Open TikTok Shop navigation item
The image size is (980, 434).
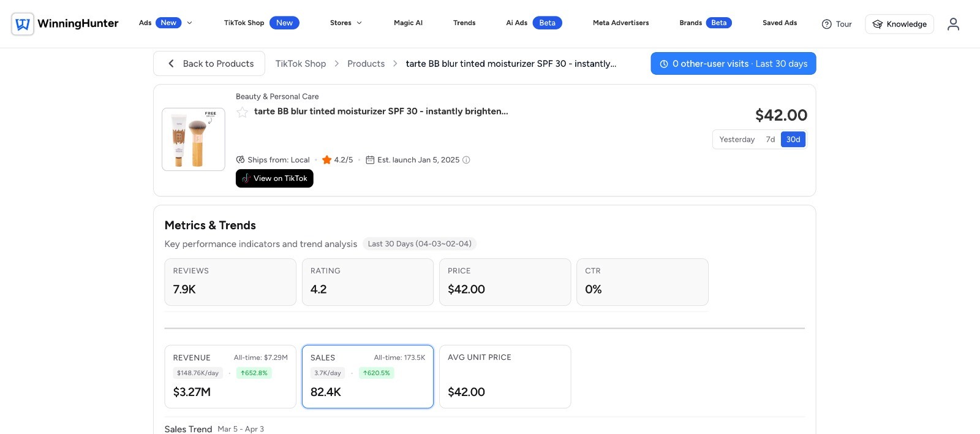point(262,23)
